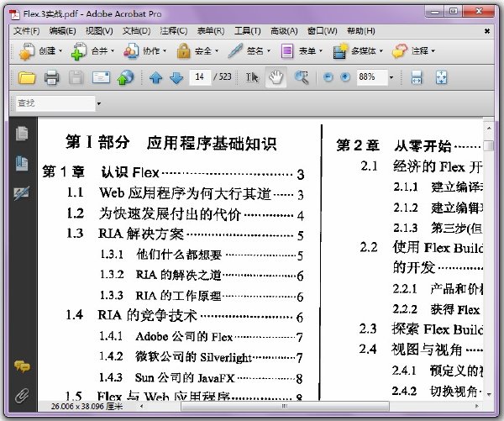Image resolution: width=504 pixels, height=421 pixels.
Task: Expand the Sign (签名) dropdown arrow
Action: [269, 51]
